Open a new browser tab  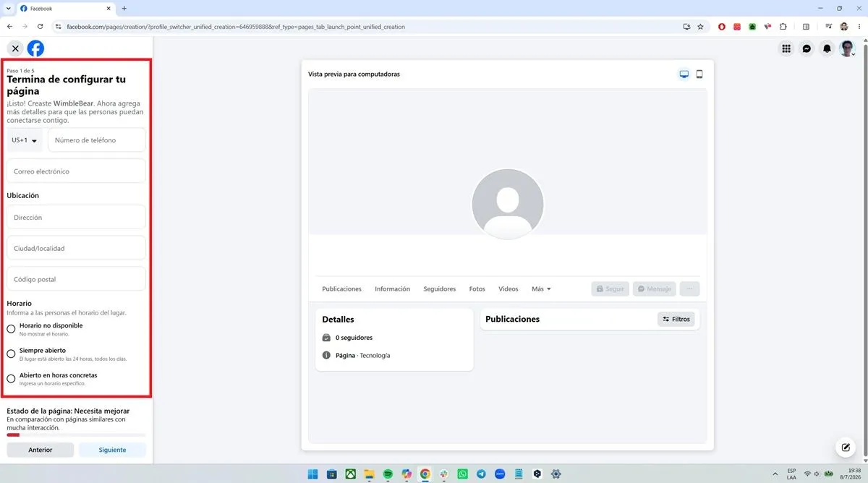[x=124, y=9]
